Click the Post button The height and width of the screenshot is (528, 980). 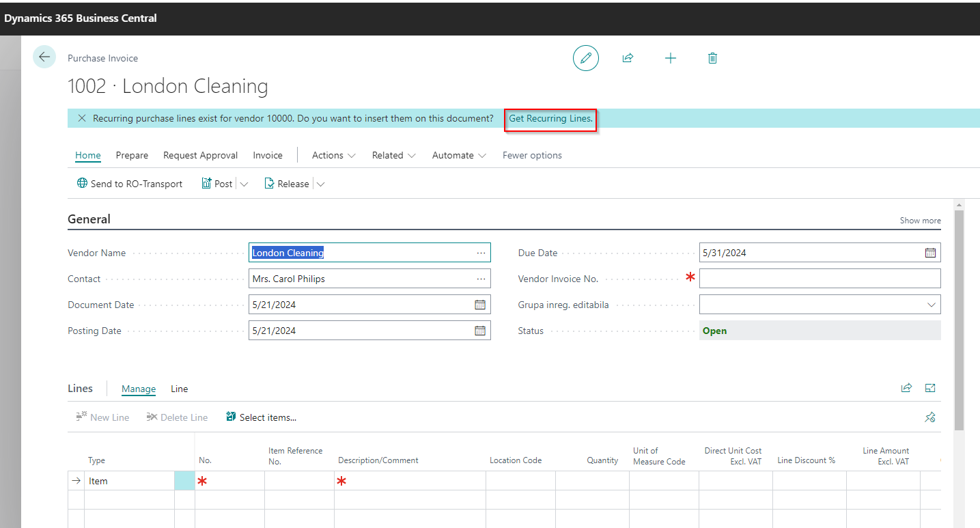(217, 184)
